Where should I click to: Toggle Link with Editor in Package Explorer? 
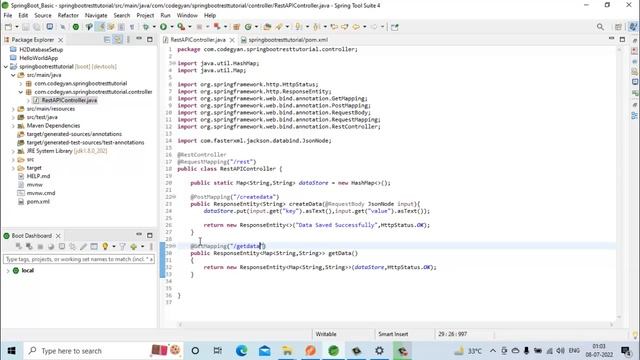tap(118, 40)
